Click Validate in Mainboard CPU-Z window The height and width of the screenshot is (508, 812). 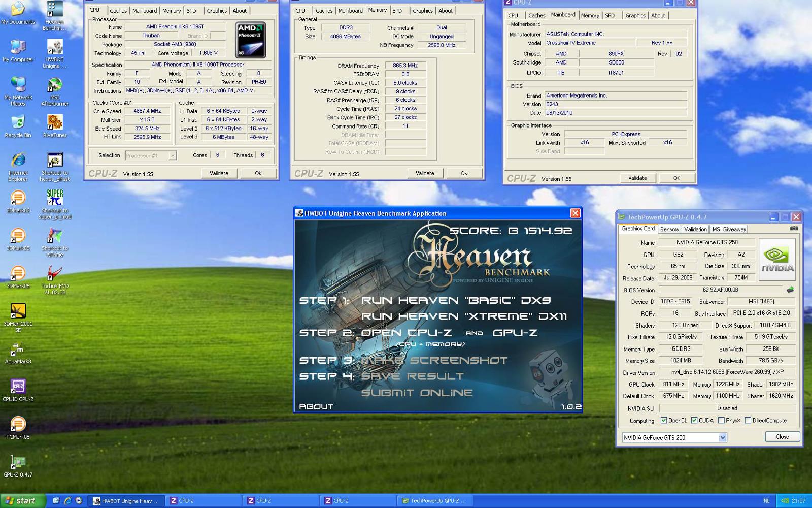[x=637, y=178]
